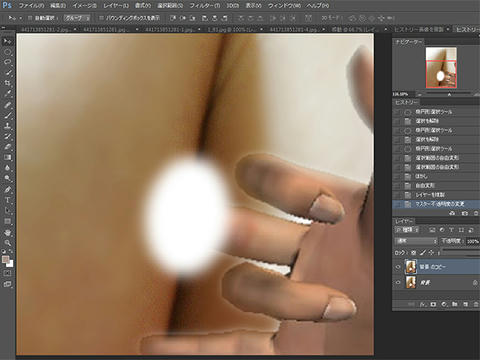
Task: Expand the layer filter type dropdown
Action: tap(407, 230)
